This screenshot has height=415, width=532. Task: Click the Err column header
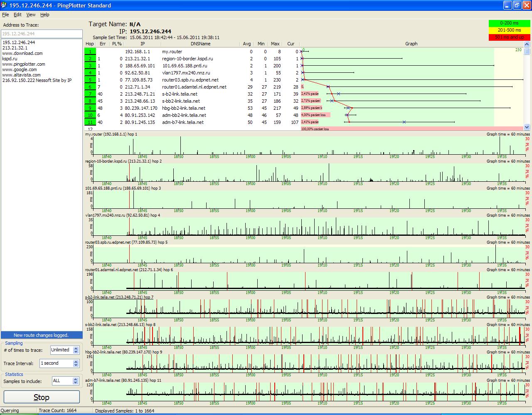click(x=102, y=44)
